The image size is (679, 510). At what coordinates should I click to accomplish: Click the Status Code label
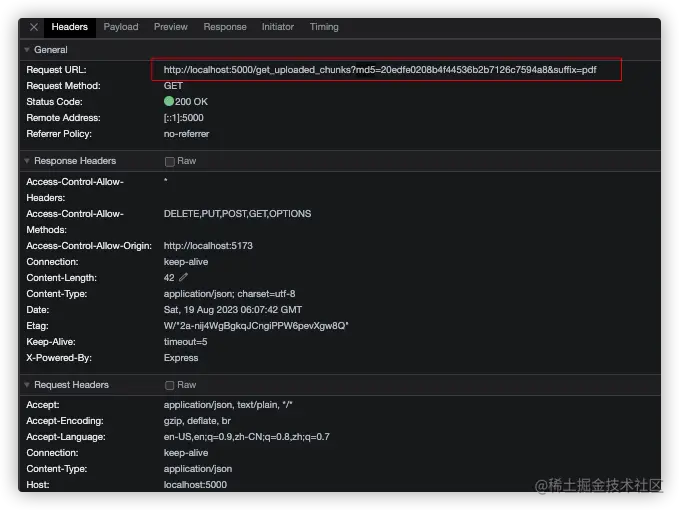pyautogui.click(x=55, y=102)
